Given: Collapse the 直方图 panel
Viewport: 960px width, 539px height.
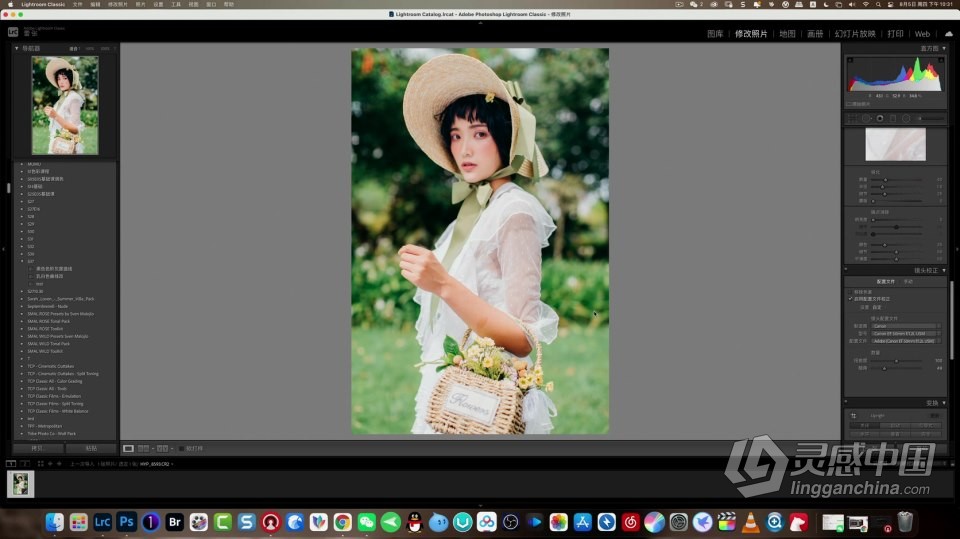Looking at the screenshot, I should pyautogui.click(x=944, y=48).
